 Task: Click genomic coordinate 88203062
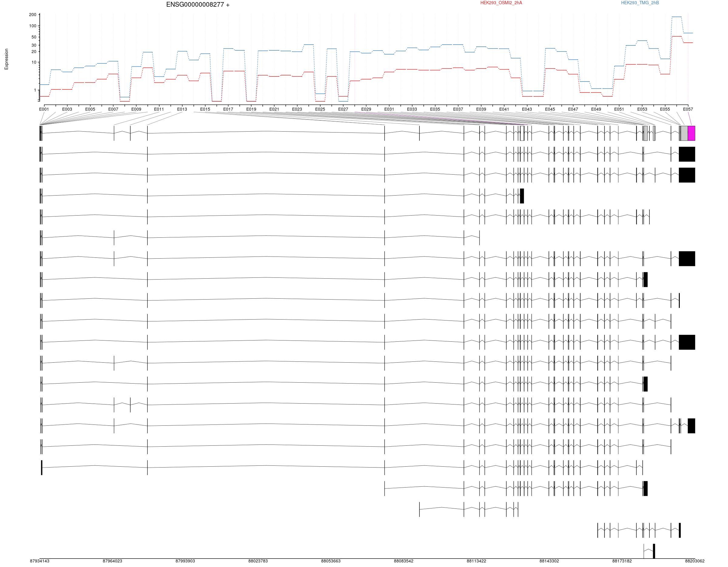click(x=695, y=561)
